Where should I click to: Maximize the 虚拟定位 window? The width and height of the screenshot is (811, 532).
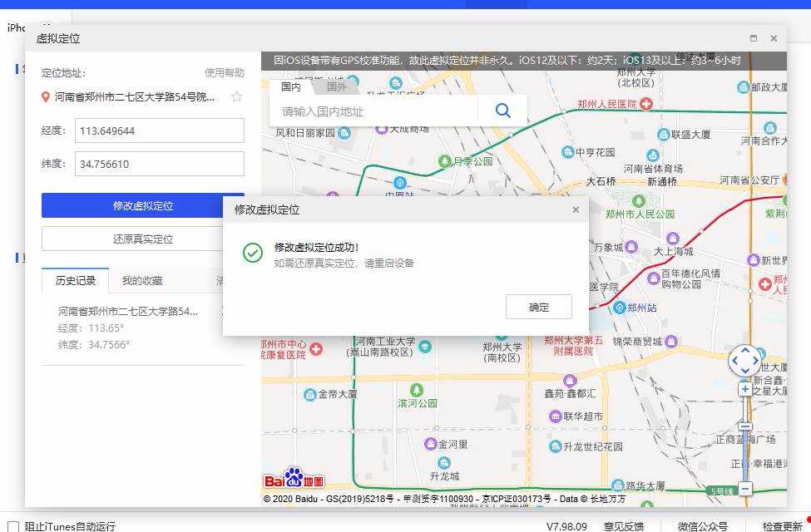click(x=754, y=38)
